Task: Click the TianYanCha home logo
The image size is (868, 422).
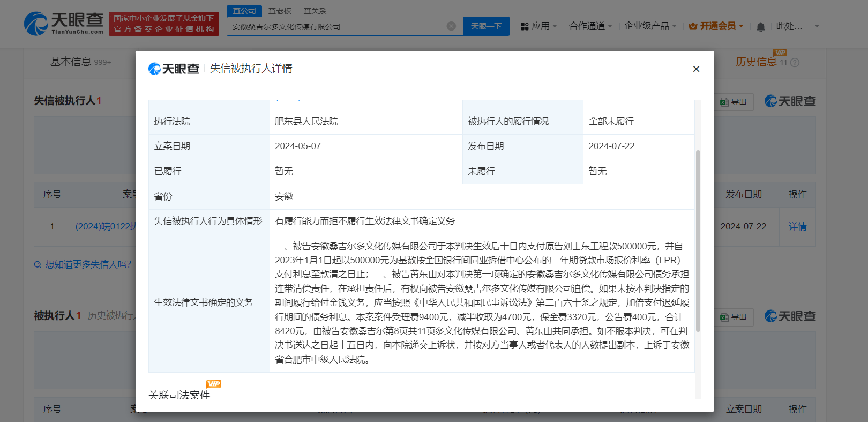Action: [x=64, y=24]
